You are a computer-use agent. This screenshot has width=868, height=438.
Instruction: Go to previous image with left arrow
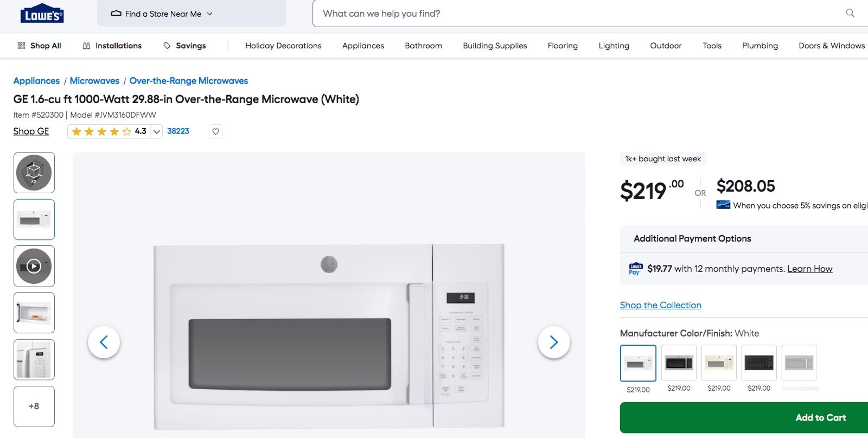(104, 342)
